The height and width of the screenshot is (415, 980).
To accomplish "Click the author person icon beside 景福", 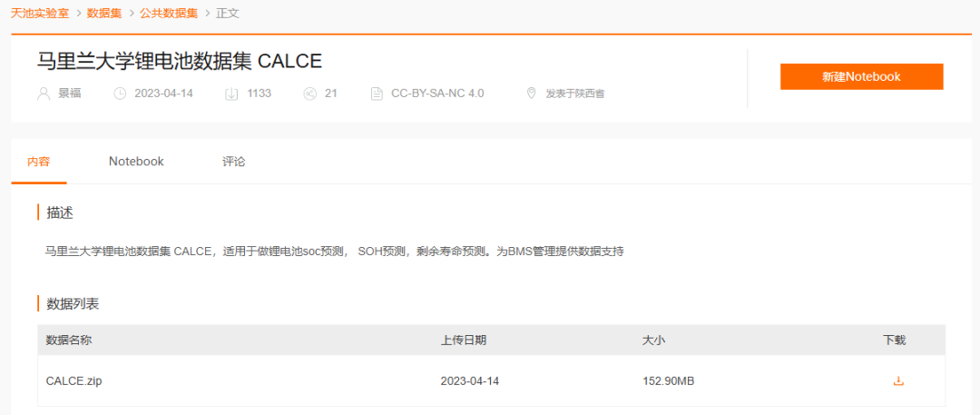I will click(x=44, y=94).
